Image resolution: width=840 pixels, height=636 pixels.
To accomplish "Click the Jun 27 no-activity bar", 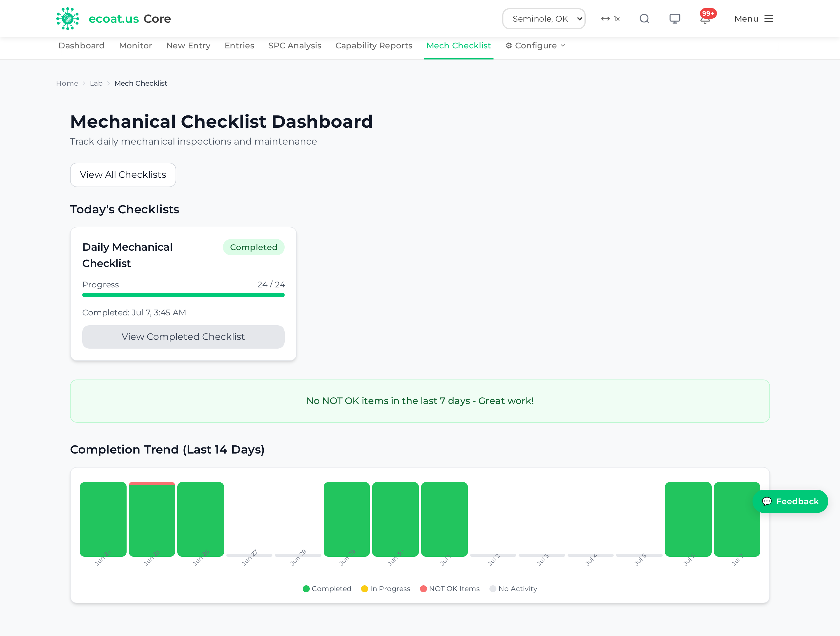I will pos(249,555).
